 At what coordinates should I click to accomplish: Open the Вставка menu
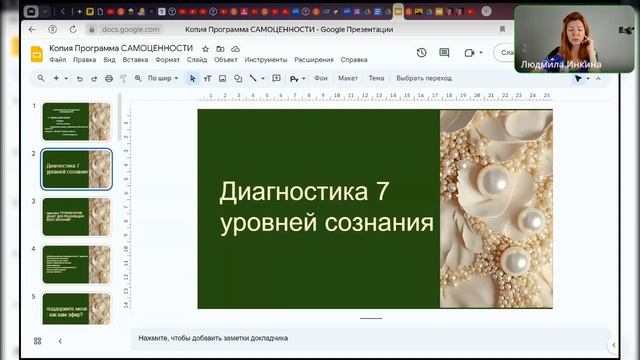coord(135,60)
